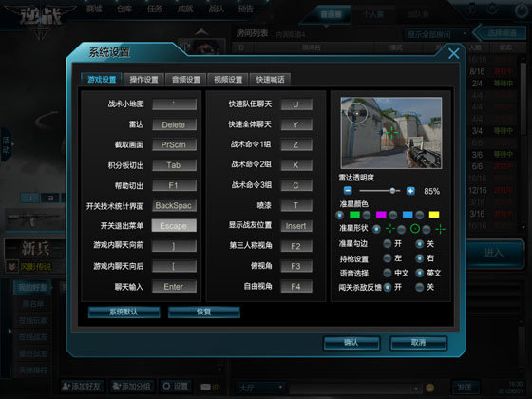Switch to the 快速喊话 tab
The height and width of the screenshot is (399, 532).
[x=270, y=80]
